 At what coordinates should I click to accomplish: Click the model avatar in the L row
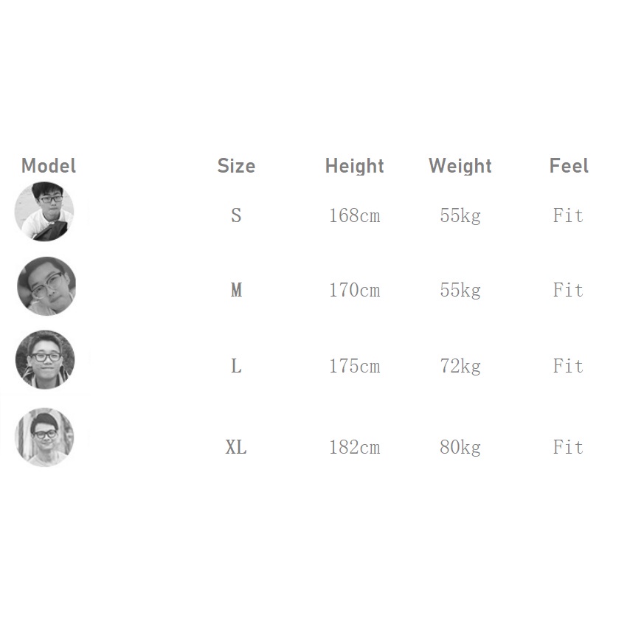point(45,359)
